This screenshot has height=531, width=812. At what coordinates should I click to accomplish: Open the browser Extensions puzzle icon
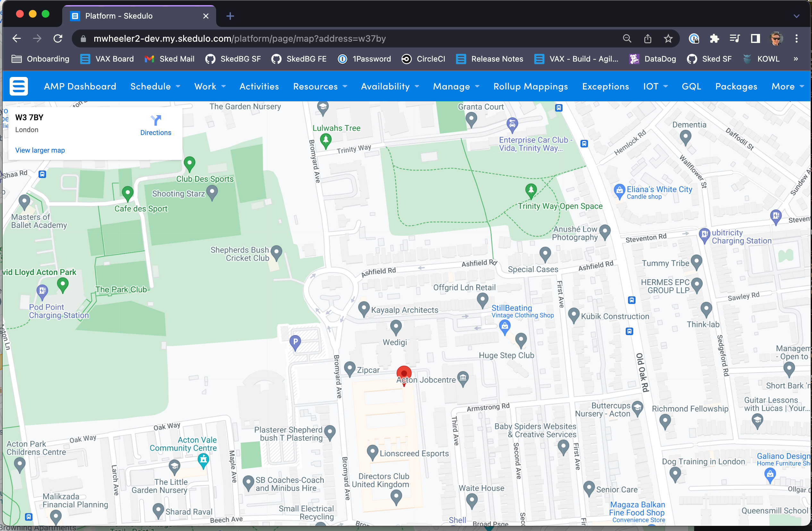coord(714,38)
